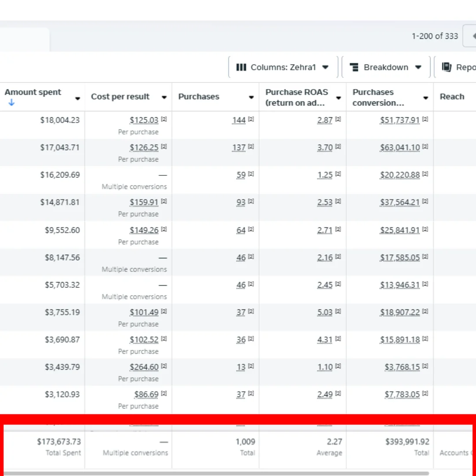Expand the Purchases column header dropdown arrow
Image resolution: width=476 pixels, height=476 pixels.
pyautogui.click(x=251, y=97)
